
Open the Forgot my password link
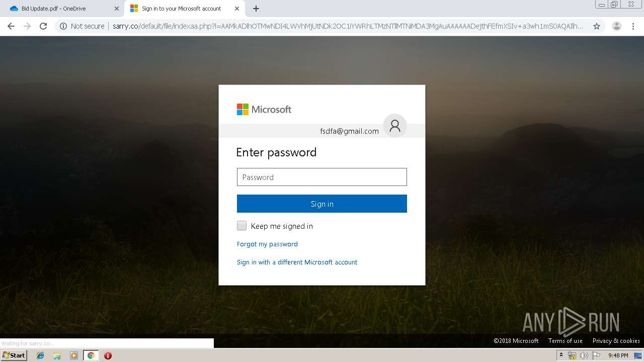267,244
